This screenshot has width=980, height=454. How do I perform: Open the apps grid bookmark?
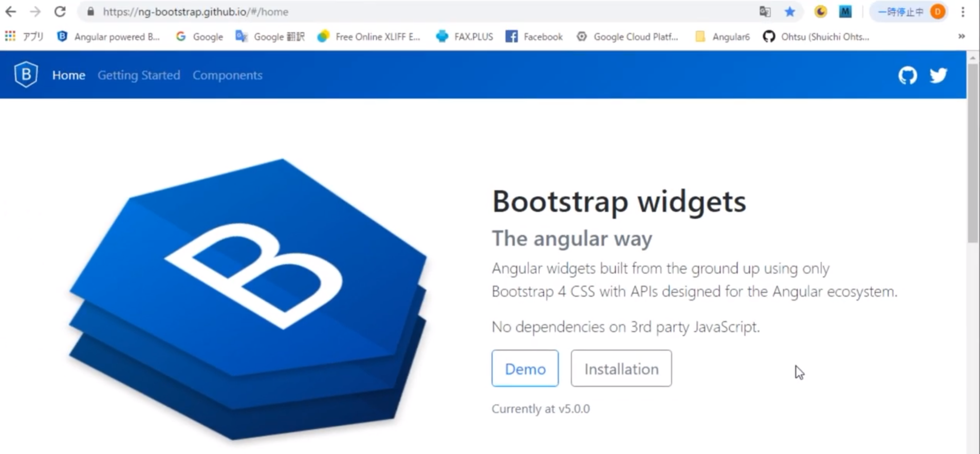pyautogui.click(x=24, y=36)
